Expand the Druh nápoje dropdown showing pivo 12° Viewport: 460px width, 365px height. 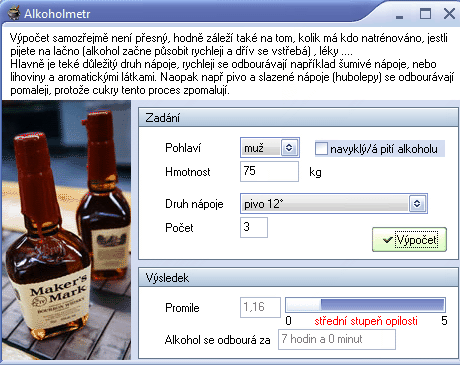pos(334,203)
